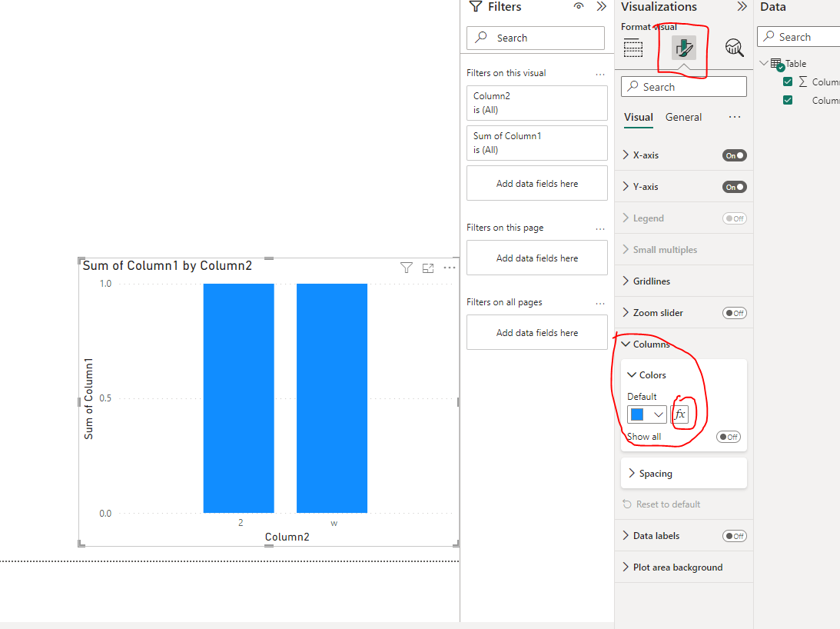The image size is (840, 629).
Task: Select the blue bar for category w
Action: [x=331, y=398]
